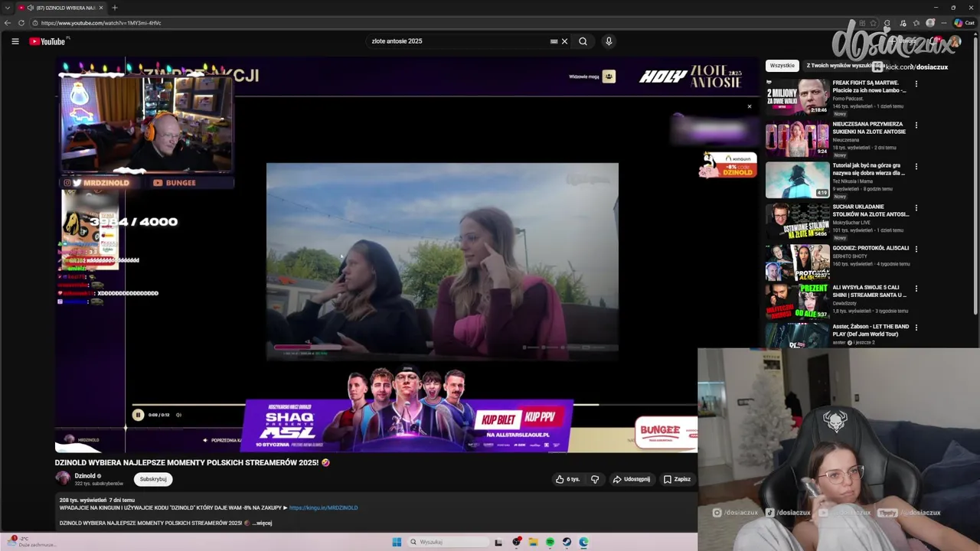This screenshot has height=551, width=980.
Task: Click the KUP BILET banner button
Action: click(498, 419)
